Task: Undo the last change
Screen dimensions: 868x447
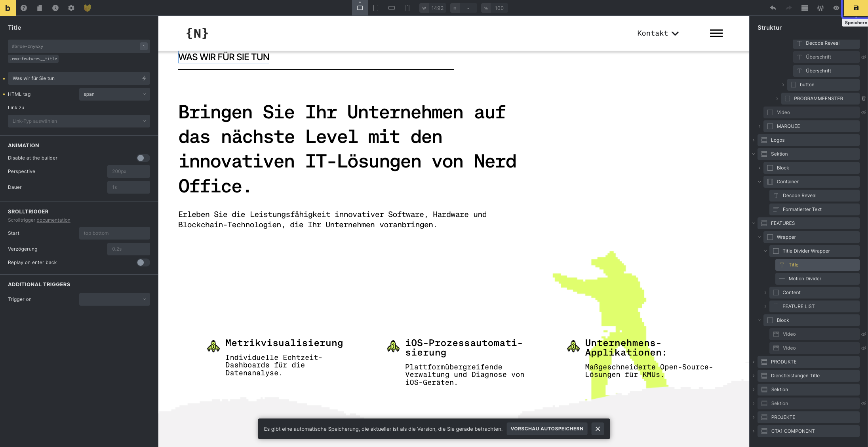Action: [773, 8]
